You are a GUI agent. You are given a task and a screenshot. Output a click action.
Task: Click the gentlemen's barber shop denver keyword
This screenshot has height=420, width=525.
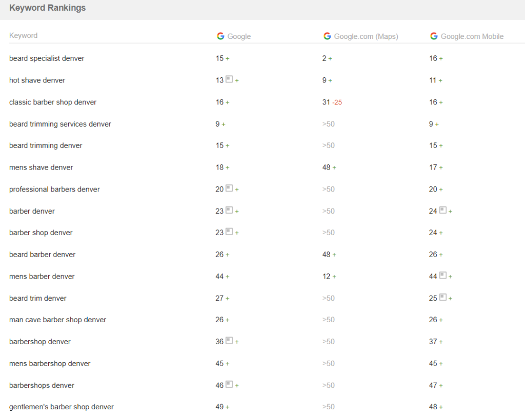tap(62, 407)
